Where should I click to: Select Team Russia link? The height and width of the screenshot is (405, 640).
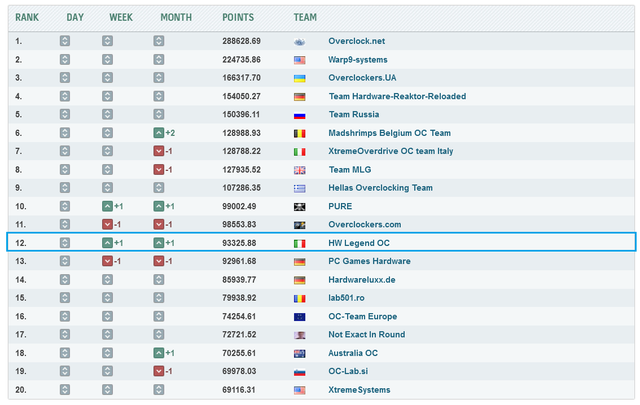point(354,114)
